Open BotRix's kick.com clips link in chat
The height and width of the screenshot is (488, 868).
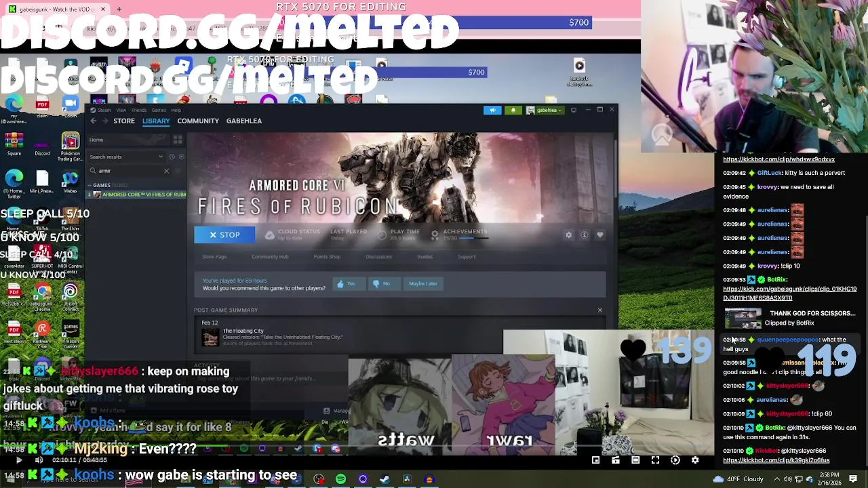(x=789, y=293)
